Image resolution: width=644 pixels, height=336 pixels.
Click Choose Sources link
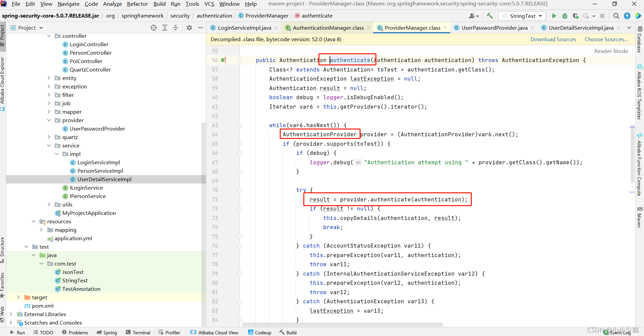(606, 39)
